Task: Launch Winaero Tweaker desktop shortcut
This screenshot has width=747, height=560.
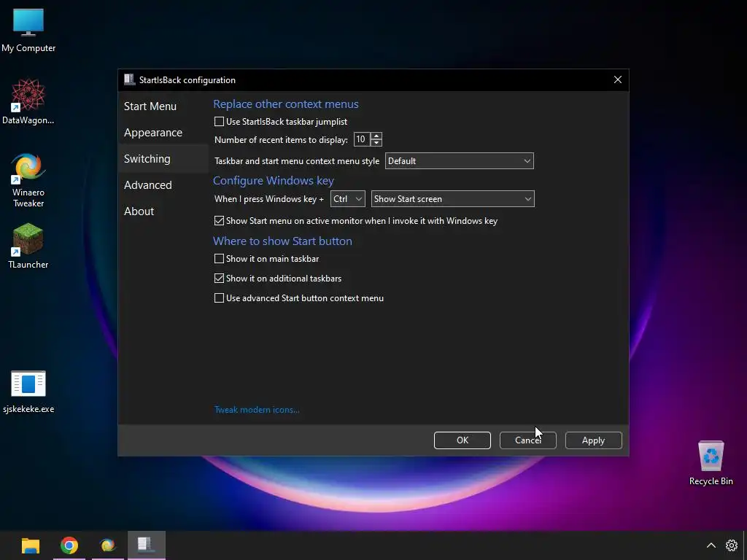Action: 28,180
